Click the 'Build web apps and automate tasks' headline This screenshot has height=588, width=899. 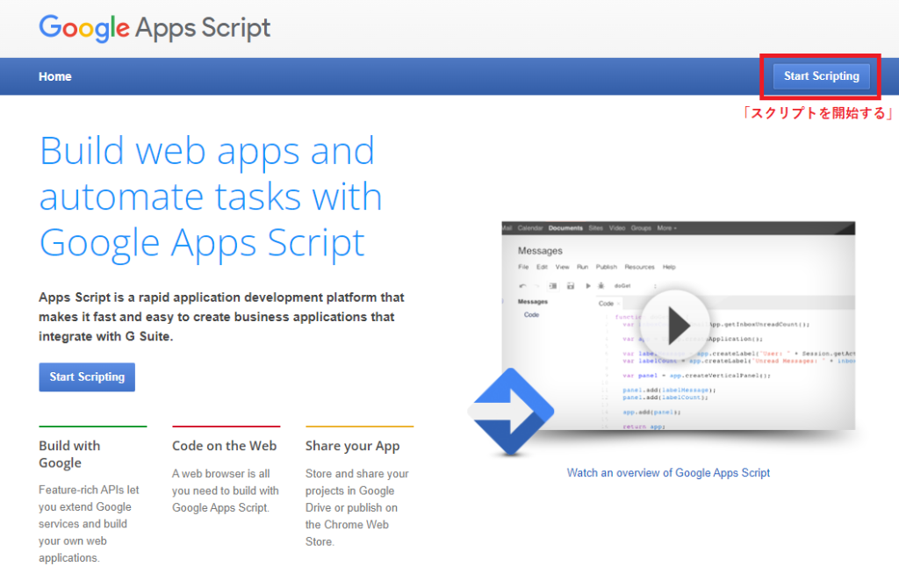pos(211,197)
